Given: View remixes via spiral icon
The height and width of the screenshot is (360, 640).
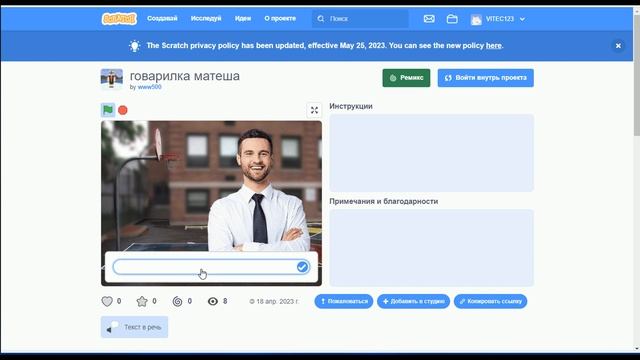Looking at the screenshot, I should pyautogui.click(x=177, y=301).
